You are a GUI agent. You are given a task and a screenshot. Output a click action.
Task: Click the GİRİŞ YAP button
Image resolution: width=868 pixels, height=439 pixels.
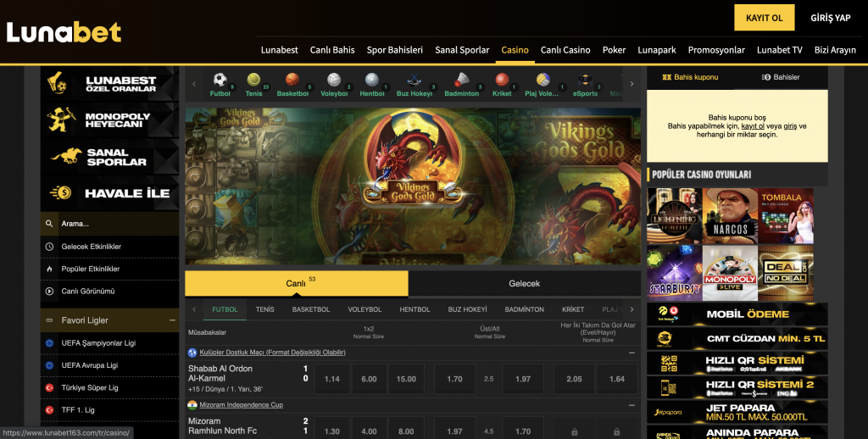coord(831,18)
